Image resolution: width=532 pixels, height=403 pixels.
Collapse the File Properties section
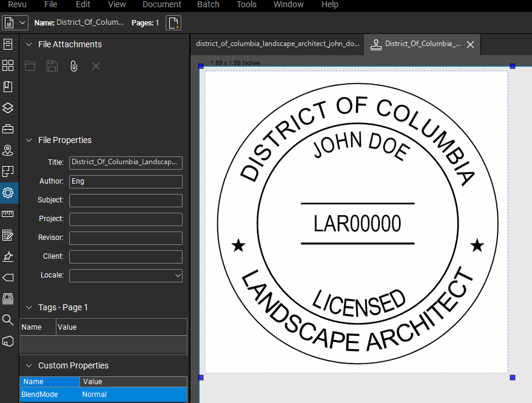tap(29, 141)
